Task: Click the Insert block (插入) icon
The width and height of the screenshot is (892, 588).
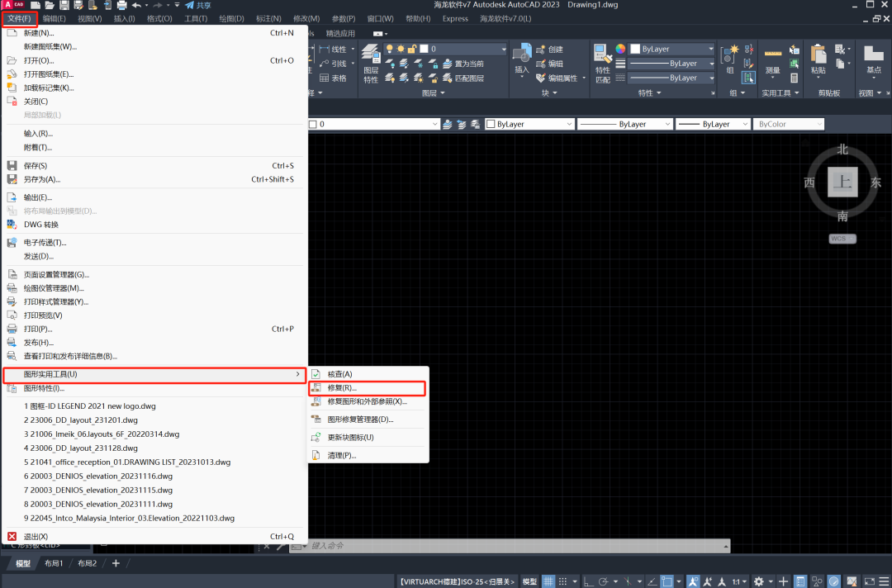Action: click(x=522, y=55)
